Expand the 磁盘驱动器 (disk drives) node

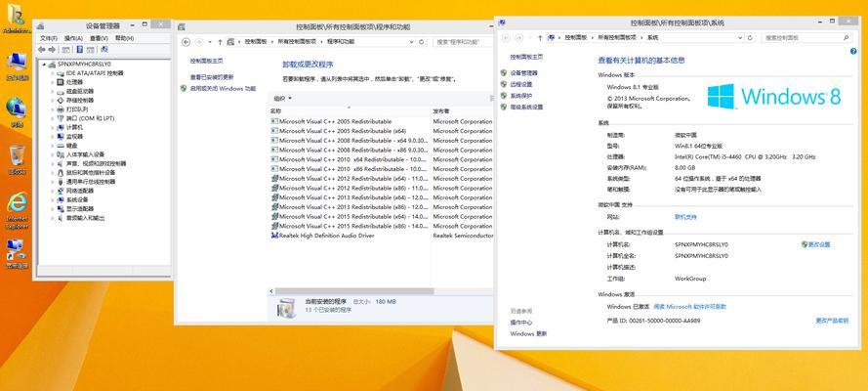[x=53, y=91]
